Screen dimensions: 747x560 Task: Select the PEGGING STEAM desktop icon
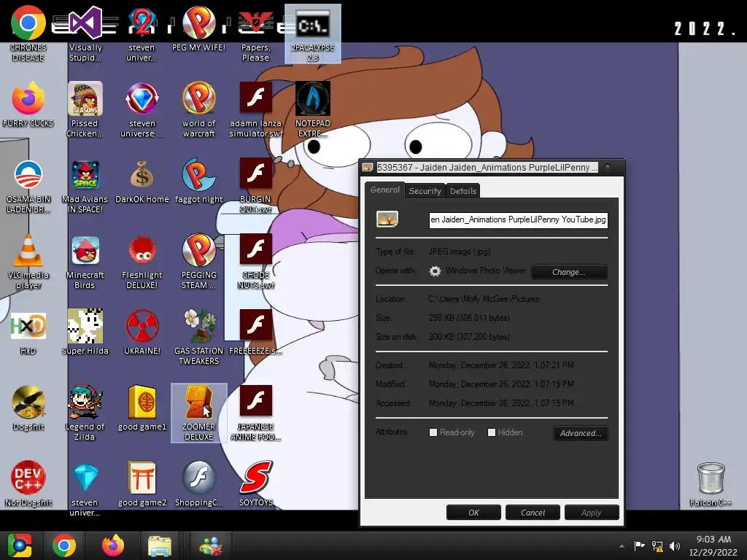click(x=198, y=262)
